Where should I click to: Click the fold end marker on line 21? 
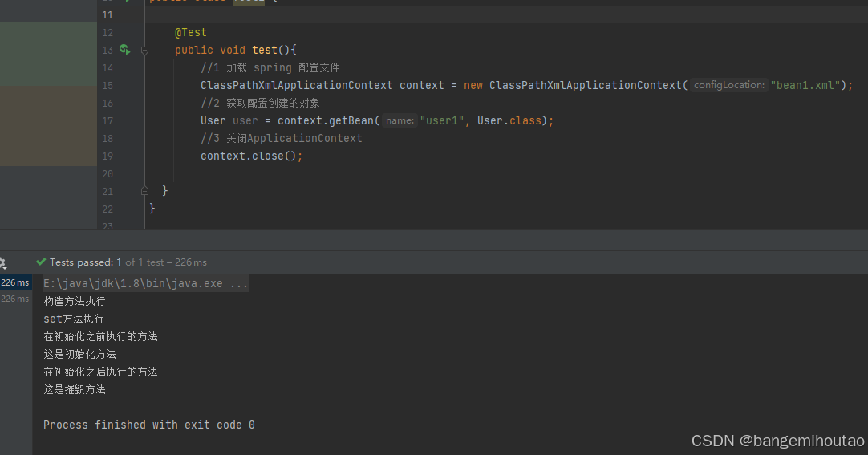[x=144, y=191]
